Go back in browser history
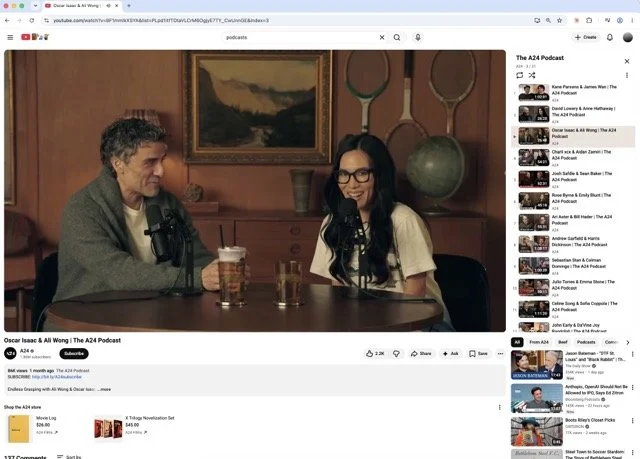Image resolution: width=640 pixels, height=459 pixels. [7, 20]
